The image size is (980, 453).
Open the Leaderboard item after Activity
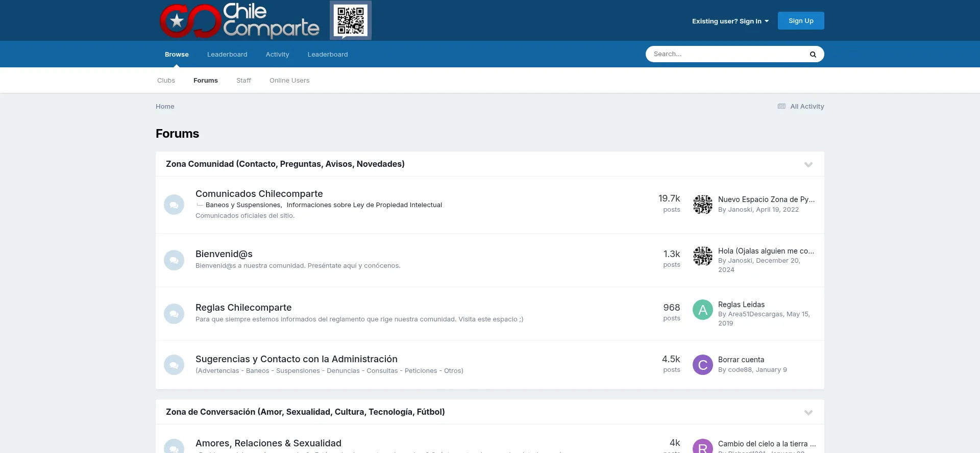[328, 55]
